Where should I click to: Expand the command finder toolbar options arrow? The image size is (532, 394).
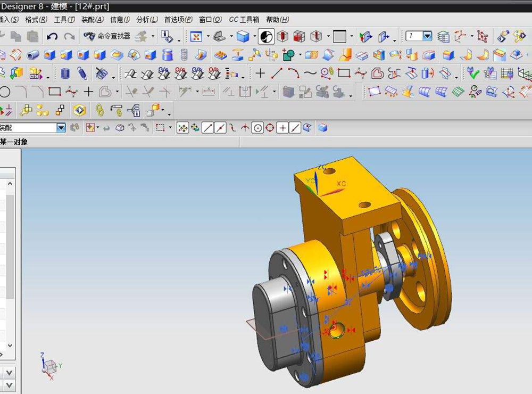[153, 36]
